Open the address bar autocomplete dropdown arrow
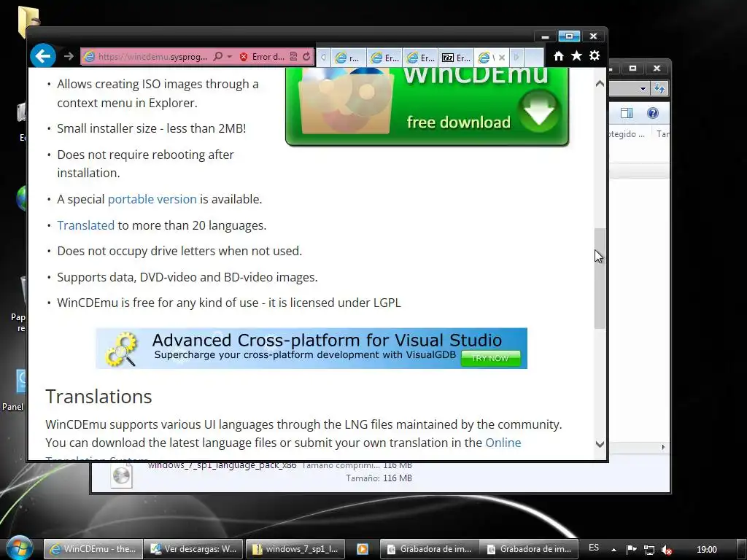Image resolution: width=747 pixels, height=560 pixels. coord(229,57)
